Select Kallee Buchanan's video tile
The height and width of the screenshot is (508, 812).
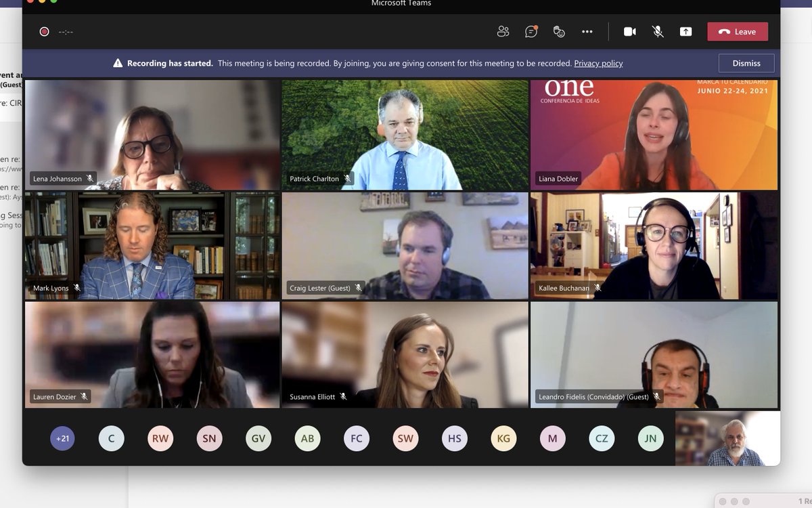[x=654, y=245]
